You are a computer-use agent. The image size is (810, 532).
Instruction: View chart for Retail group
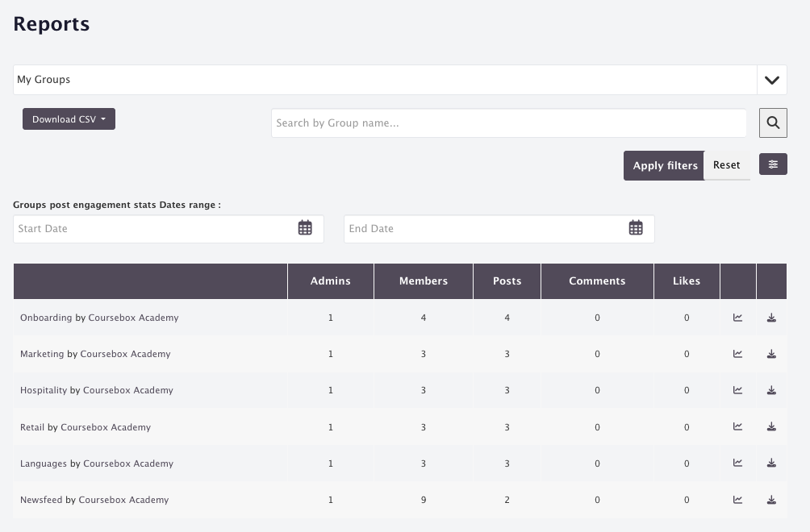pyautogui.click(x=737, y=426)
